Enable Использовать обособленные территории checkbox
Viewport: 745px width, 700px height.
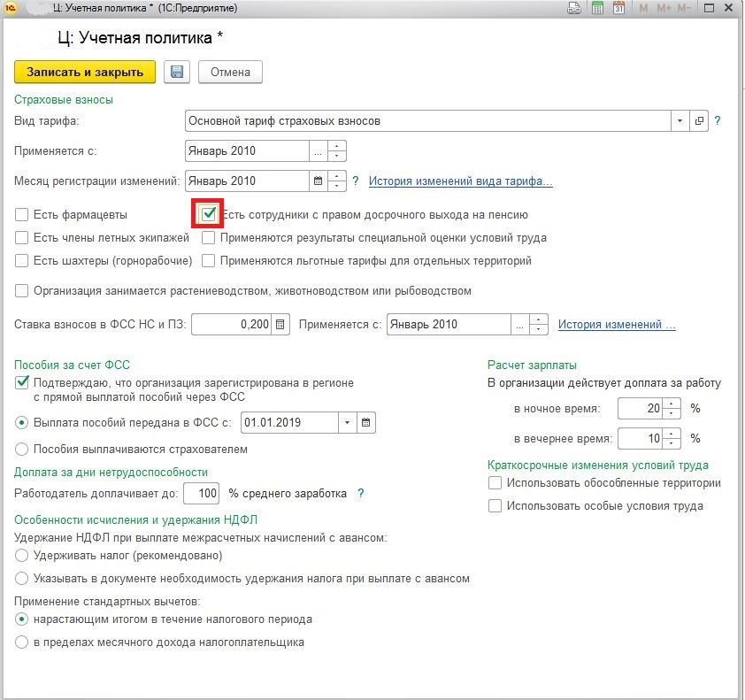(495, 483)
